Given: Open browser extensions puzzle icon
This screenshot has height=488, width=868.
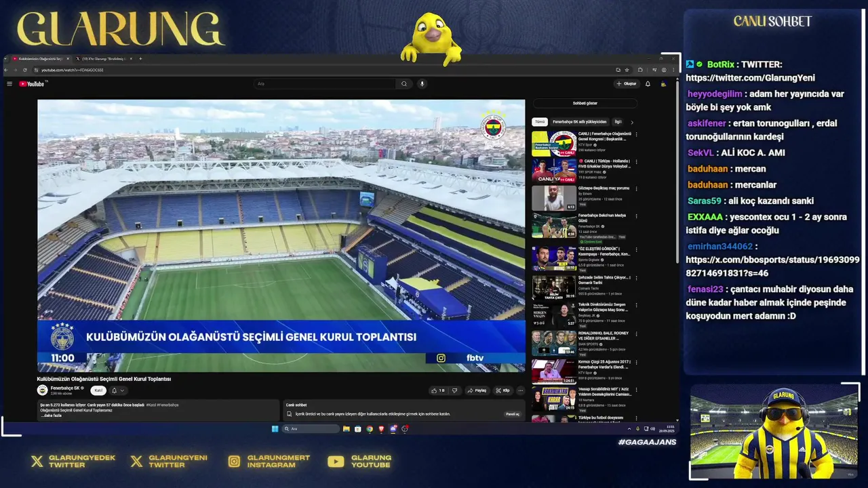Looking at the screenshot, I should pyautogui.click(x=640, y=70).
